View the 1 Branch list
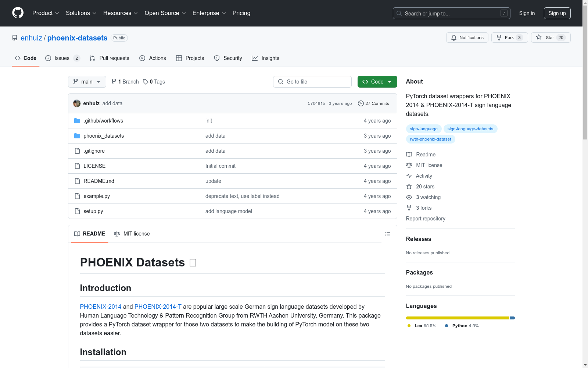588x368 pixels. tap(125, 82)
